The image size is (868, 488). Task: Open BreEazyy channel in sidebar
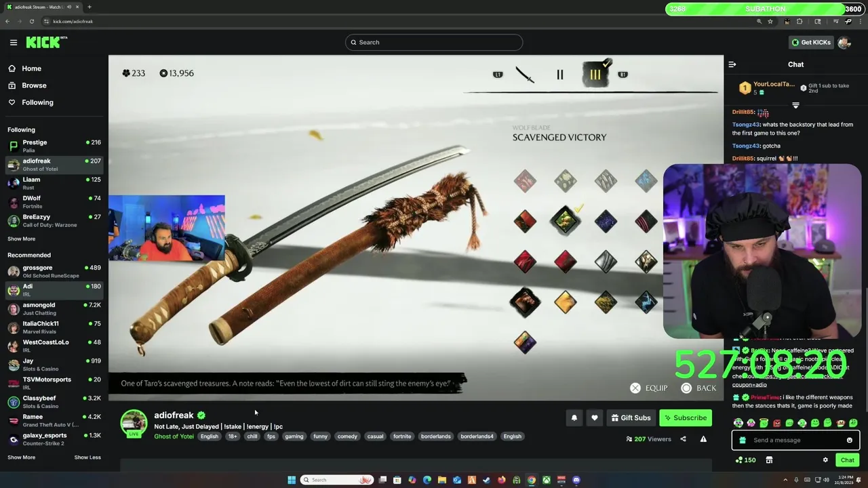[54, 220]
